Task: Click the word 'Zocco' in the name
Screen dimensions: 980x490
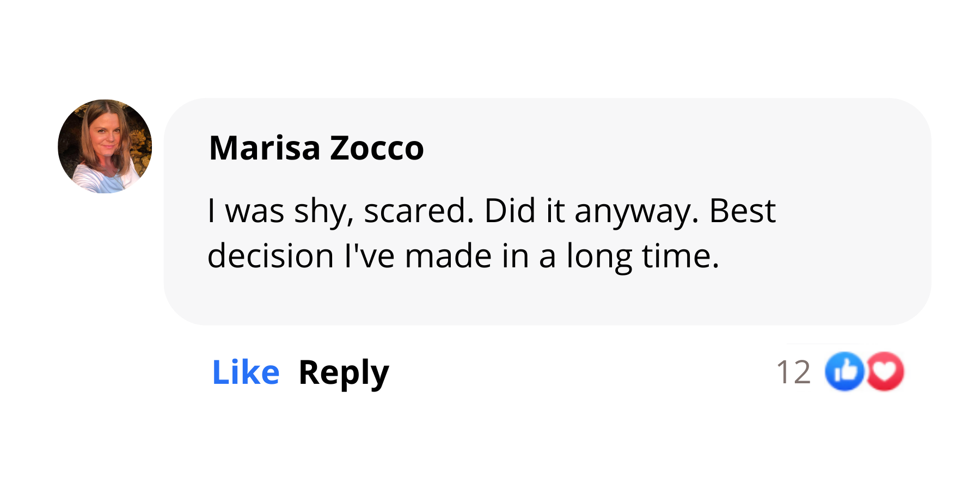Action: (377, 148)
